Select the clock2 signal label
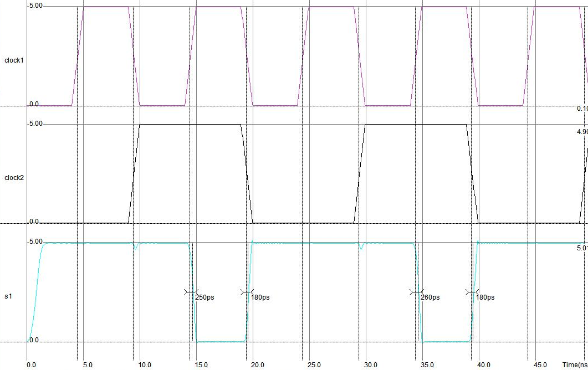Screen dimensions: 588x370 pos(14,178)
